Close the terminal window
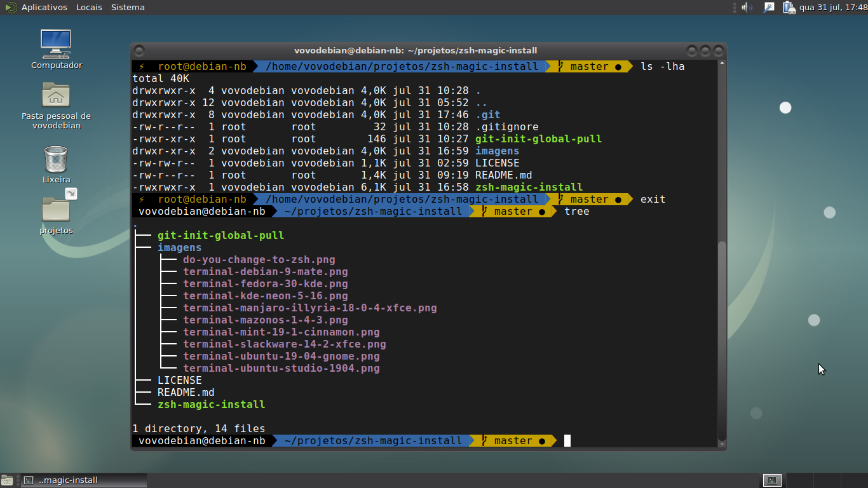 719,50
